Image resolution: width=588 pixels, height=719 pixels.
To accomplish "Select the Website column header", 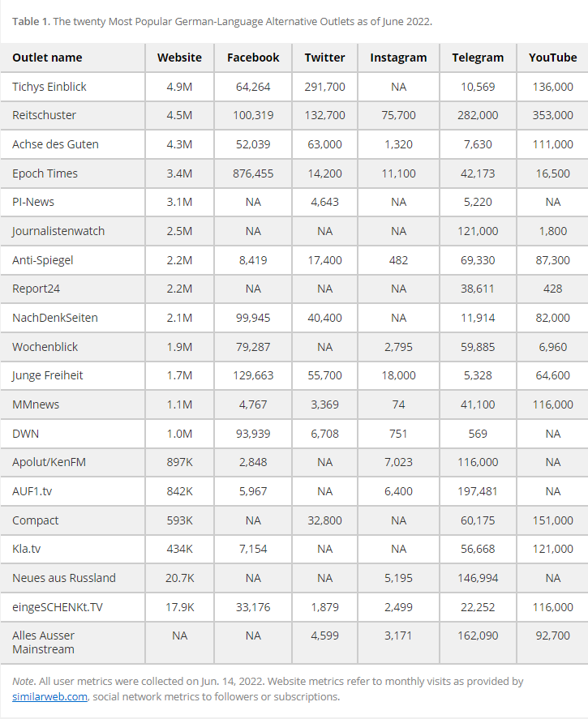I will (179, 58).
